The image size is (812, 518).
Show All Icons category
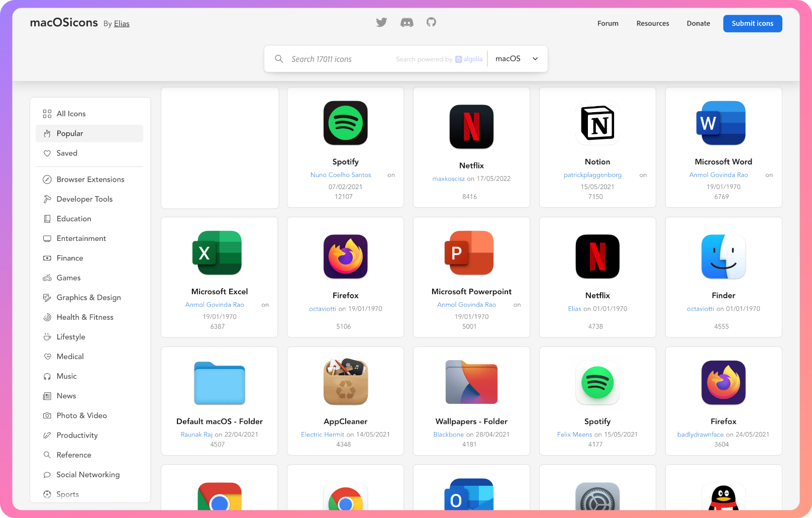(x=89, y=114)
